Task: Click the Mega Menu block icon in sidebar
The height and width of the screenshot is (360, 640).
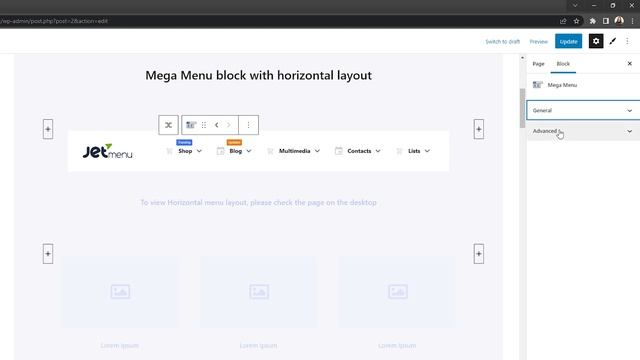Action: [x=538, y=85]
